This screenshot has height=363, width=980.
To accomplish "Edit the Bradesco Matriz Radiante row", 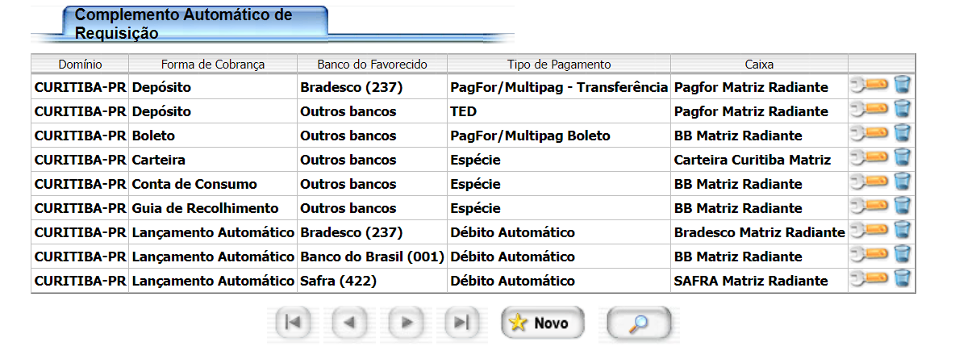I will [869, 232].
